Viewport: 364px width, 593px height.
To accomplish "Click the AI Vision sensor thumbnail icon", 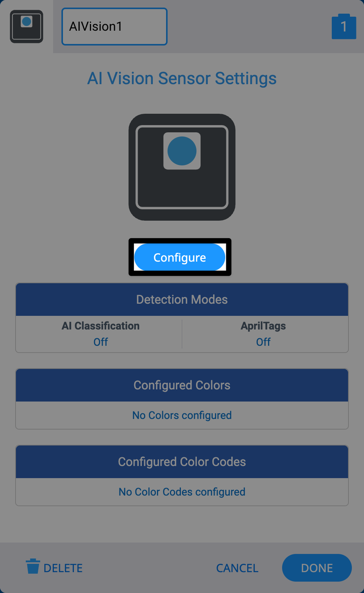I will point(26,27).
